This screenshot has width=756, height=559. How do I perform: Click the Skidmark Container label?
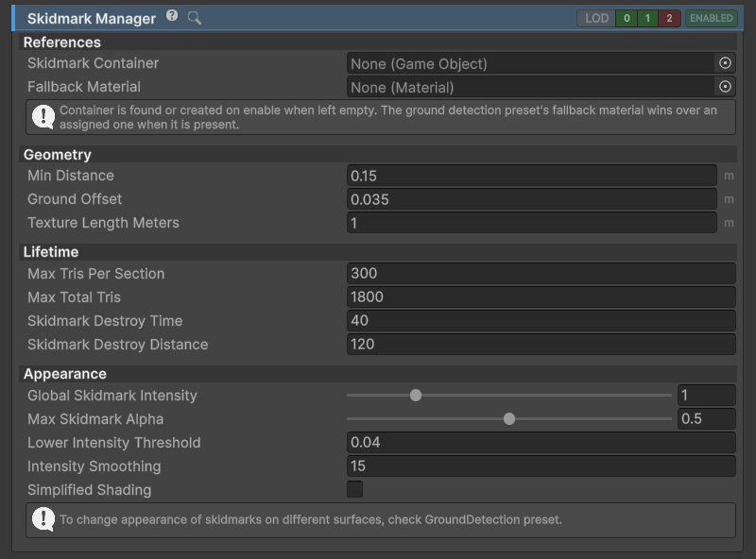pyautogui.click(x=93, y=63)
